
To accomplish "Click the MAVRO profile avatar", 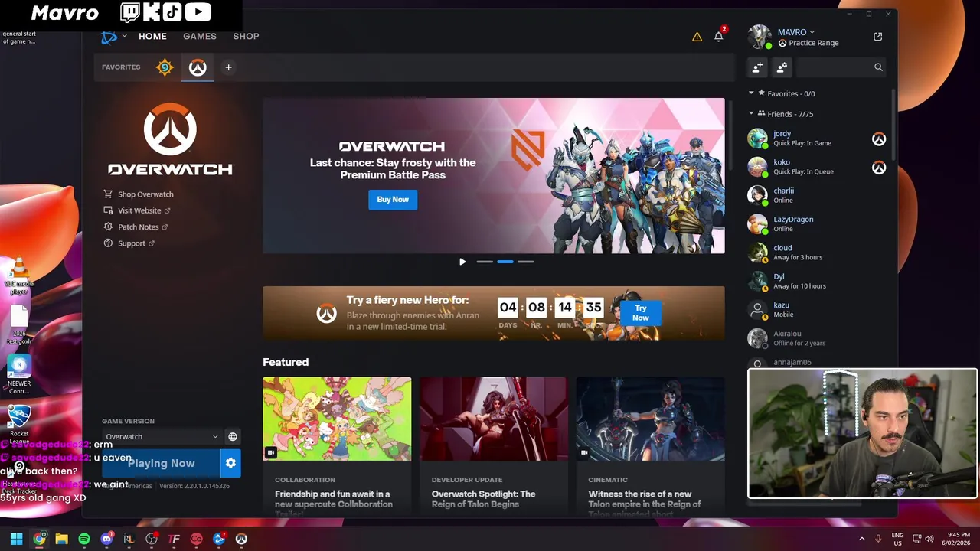I will [759, 37].
